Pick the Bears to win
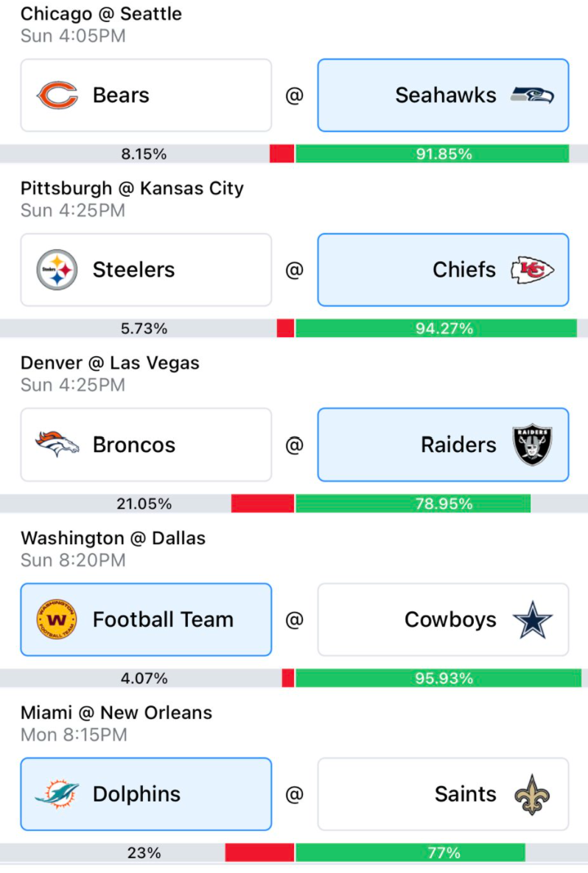Viewport: 588px width, 873px height. coord(147,95)
